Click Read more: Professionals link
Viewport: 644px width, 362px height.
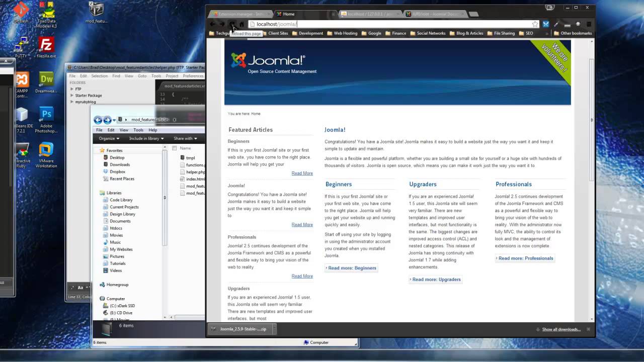pyautogui.click(x=525, y=258)
